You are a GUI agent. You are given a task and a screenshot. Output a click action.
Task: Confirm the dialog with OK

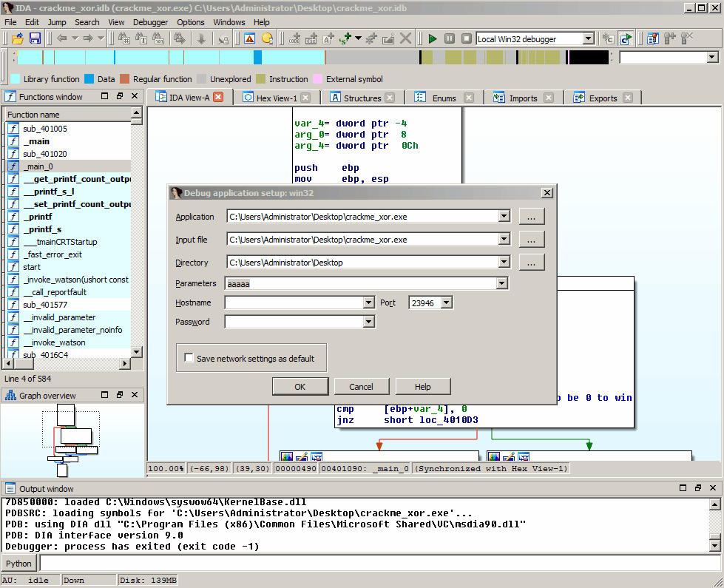300,387
